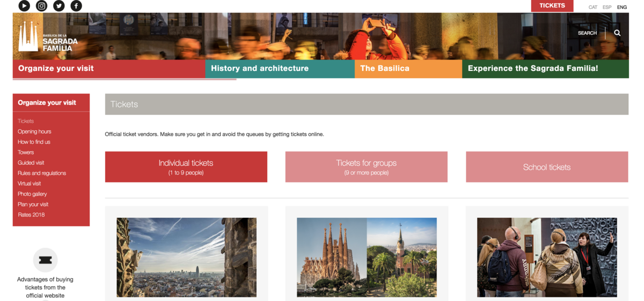644x301 pixels.
Task: Open the YouTube social icon
Action: pyautogui.click(x=24, y=6)
